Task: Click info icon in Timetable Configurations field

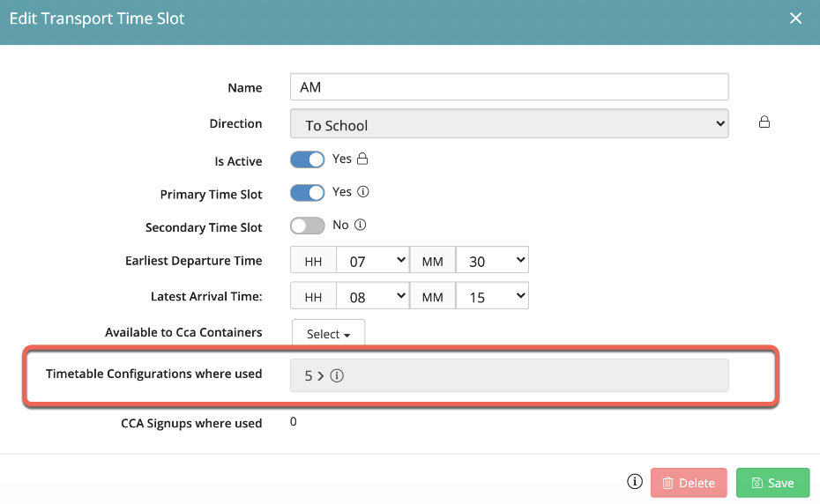Action: tap(337, 375)
